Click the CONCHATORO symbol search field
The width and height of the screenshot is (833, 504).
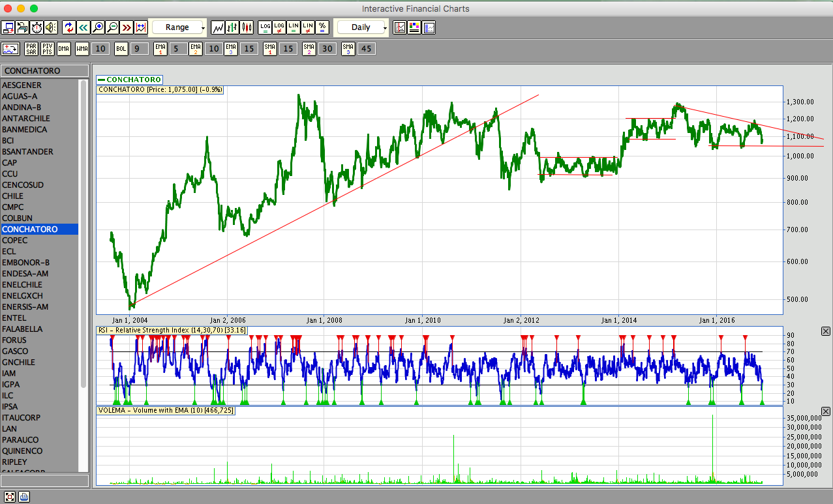coord(44,71)
